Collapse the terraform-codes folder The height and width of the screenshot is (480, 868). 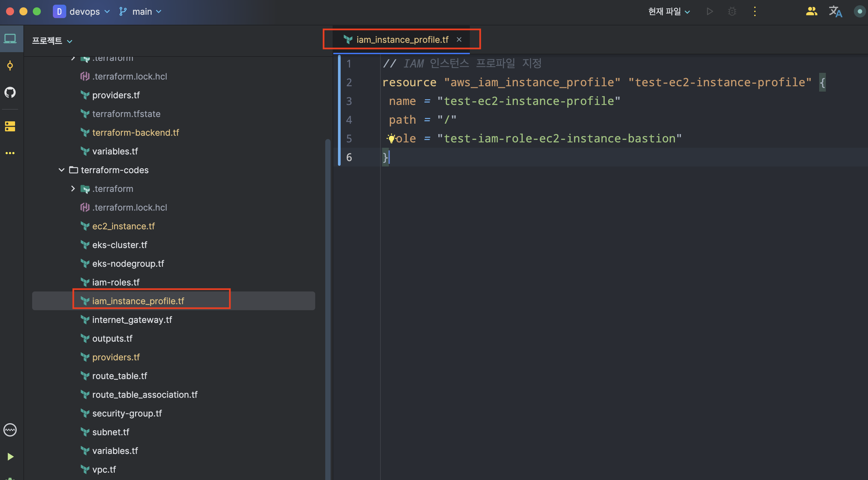coord(61,170)
